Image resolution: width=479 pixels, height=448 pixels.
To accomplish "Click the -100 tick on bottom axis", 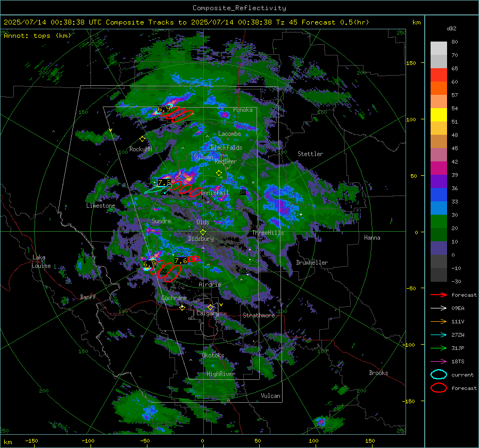I will (88, 441).
